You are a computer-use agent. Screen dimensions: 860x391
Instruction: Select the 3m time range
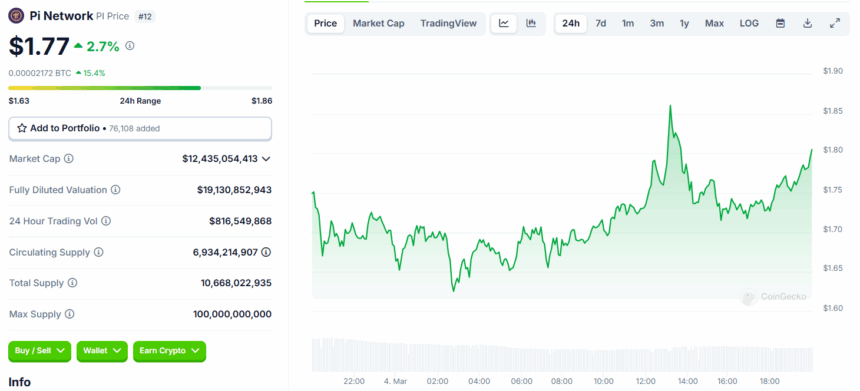[657, 24]
